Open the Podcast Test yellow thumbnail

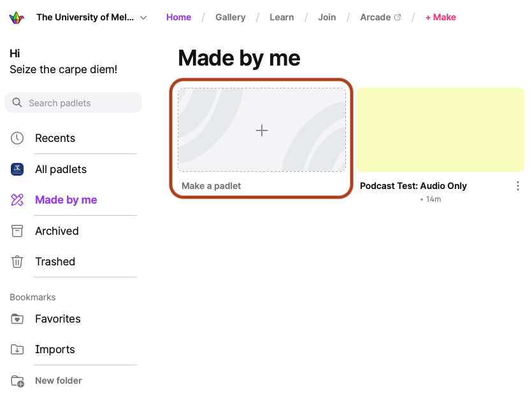(440, 130)
